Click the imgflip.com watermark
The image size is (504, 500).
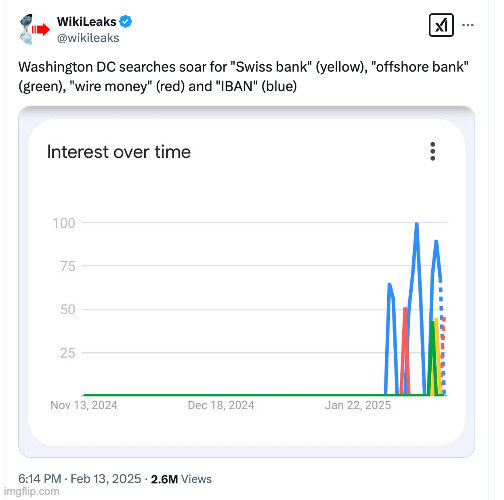pyautogui.click(x=32, y=491)
